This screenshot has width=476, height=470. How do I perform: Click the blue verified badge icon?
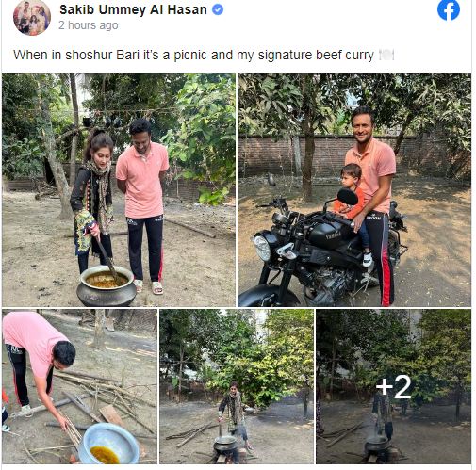pyautogui.click(x=218, y=9)
